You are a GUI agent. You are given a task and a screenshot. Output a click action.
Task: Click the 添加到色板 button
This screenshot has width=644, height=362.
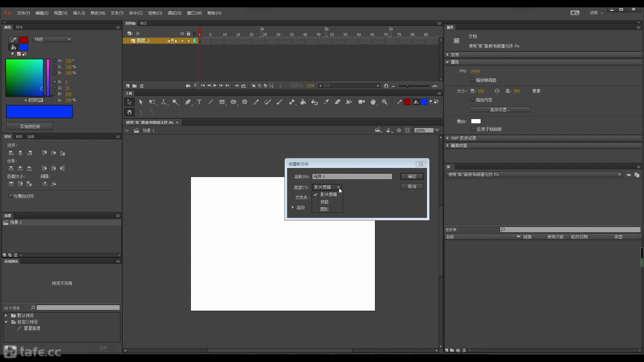pos(30,126)
